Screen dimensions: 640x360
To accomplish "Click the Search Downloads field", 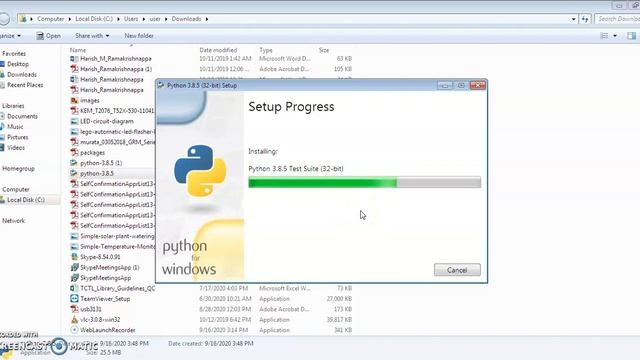I will pyautogui.click(x=617, y=19).
